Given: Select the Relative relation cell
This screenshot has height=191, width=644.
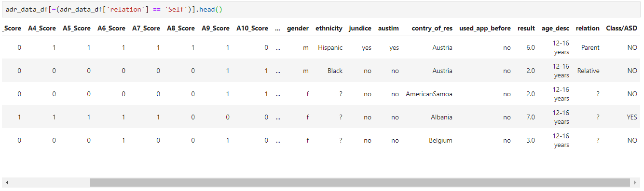Looking at the screenshot, I should pyautogui.click(x=589, y=71).
